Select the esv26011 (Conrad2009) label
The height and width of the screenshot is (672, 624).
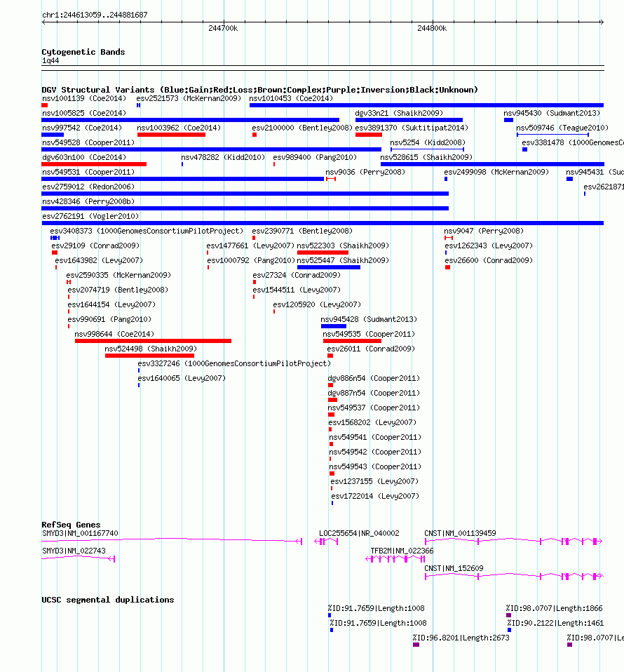pos(372,349)
